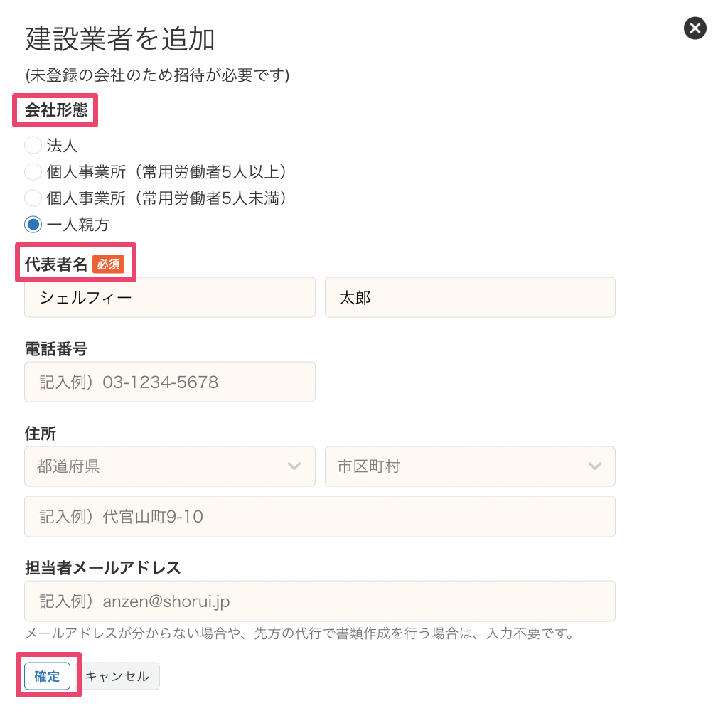
Task: Click the 市区町村 dropdown chevron arrow
Action: pos(595,466)
